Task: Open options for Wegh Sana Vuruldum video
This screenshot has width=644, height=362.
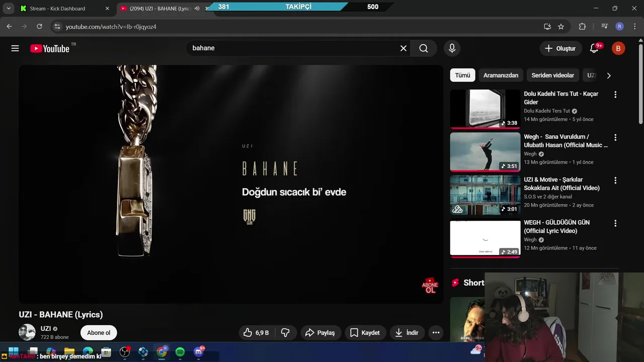Action: (x=615, y=137)
